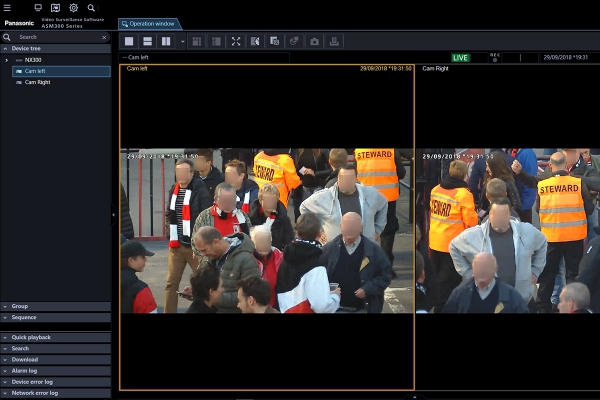
Task: Collapse the Device tree section
Action: (56, 49)
